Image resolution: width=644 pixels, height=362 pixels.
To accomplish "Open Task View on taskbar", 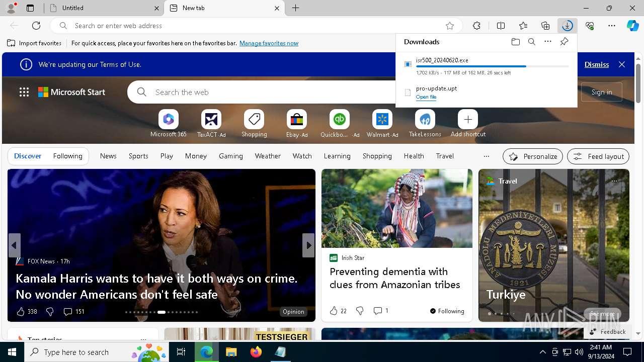I will [181, 352].
